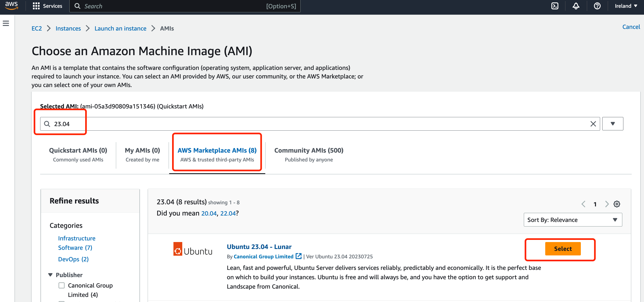Open dropdown arrow beside AMI search box

(613, 124)
